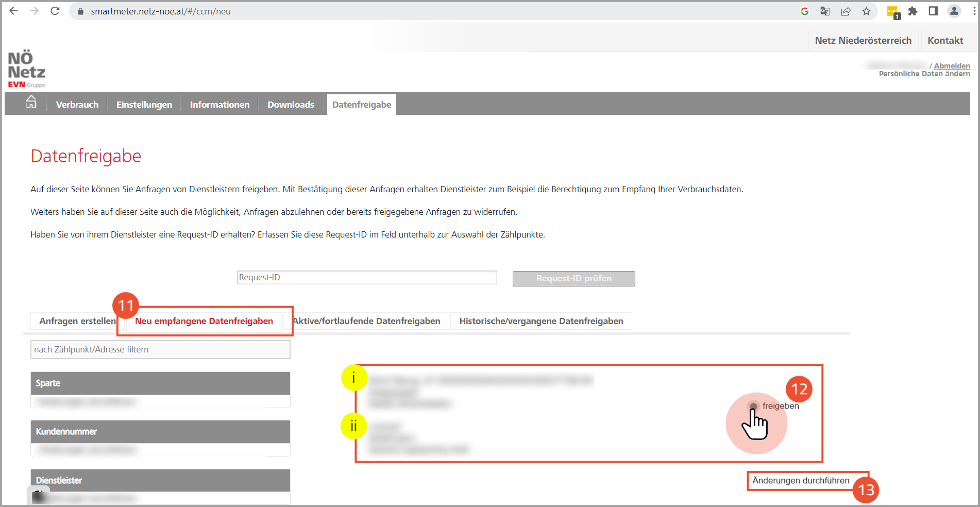Click the Abmelden link
The height and width of the screenshot is (507, 980).
pyautogui.click(x=952, y=66)
